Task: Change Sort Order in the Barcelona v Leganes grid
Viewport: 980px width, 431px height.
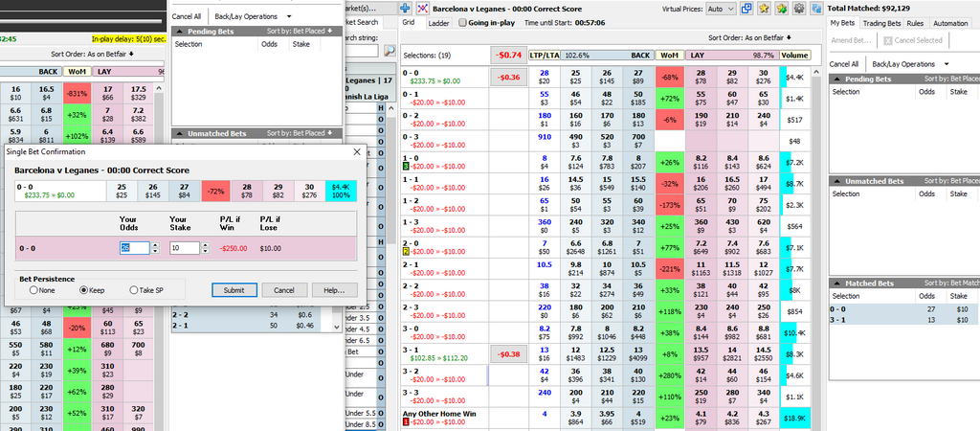Action: pos(749,37)
